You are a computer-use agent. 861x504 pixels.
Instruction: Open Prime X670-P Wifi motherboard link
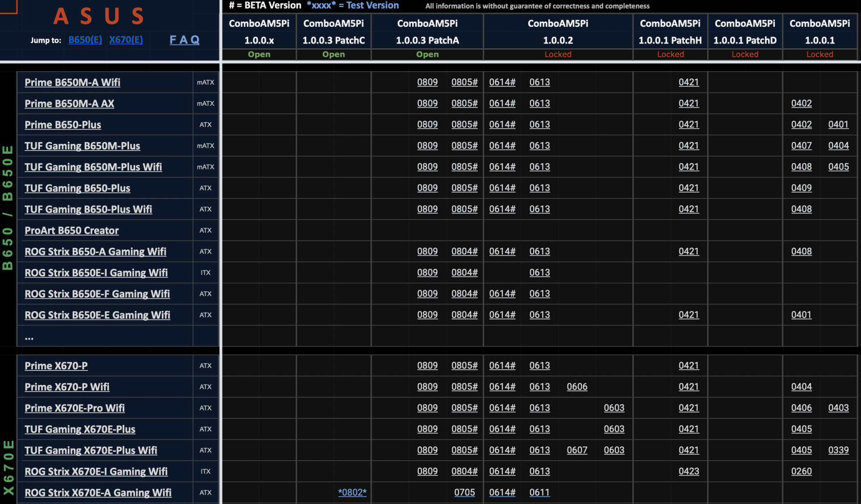67,387
